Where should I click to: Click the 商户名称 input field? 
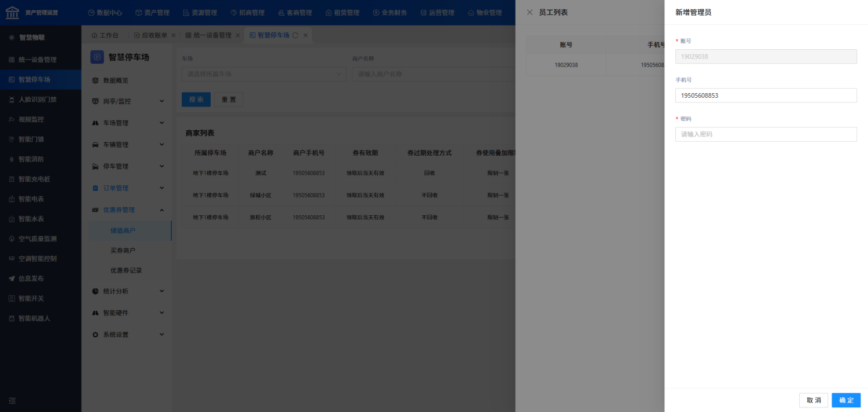coord(433,74)
